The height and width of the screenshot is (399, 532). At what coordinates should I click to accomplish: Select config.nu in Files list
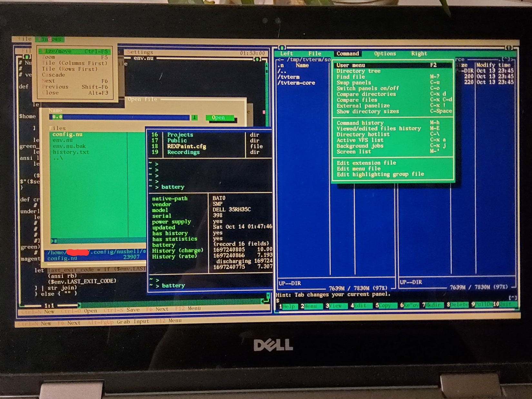pyautogui.click(x=67, y=134)
